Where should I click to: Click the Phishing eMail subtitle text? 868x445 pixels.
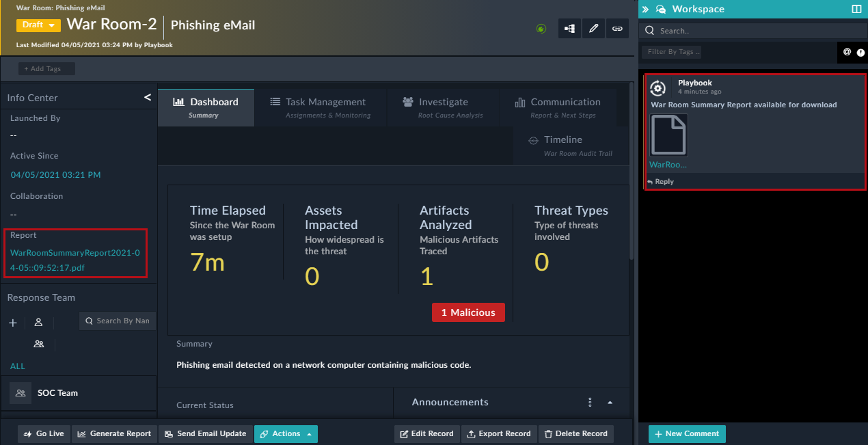(x=213, y=25)
